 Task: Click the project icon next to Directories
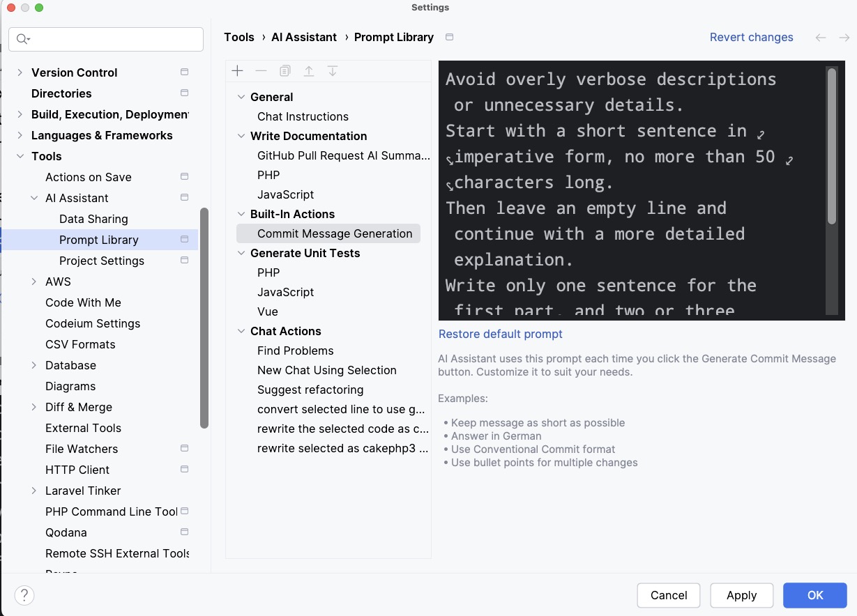tap(184, 93)
